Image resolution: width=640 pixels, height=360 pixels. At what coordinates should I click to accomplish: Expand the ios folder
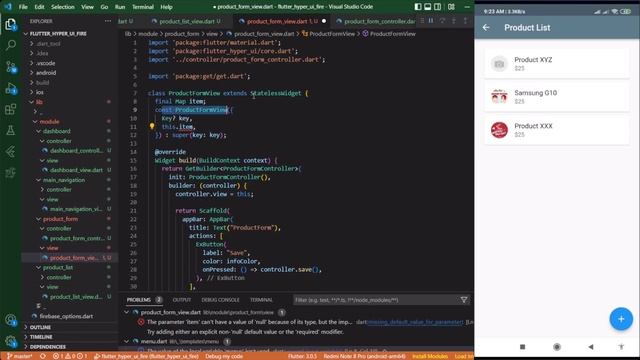(40, 92)
